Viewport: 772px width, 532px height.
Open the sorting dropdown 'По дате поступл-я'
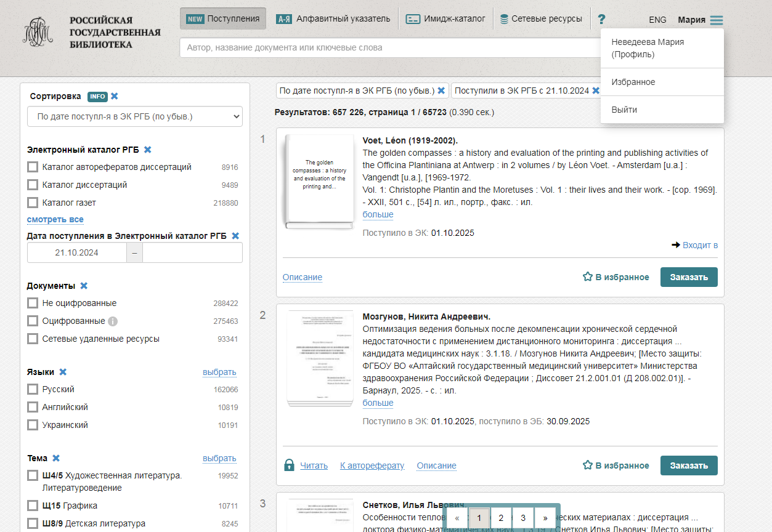coord(135,116)
